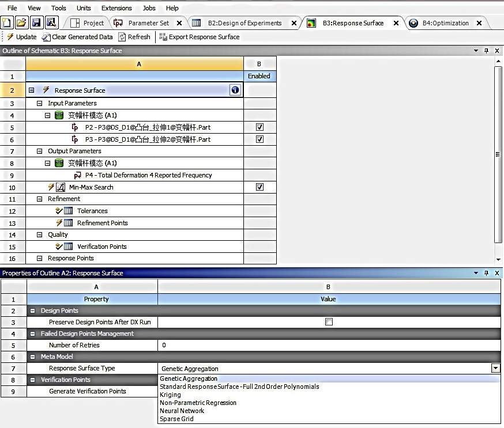Click the Refresh toolbar button

[134, 37]
